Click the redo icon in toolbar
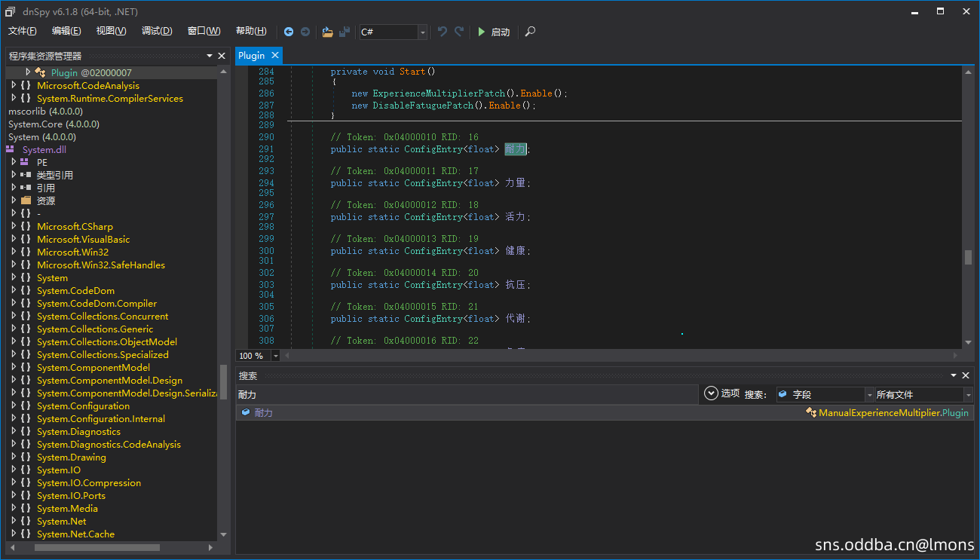Viewport: 980px width, 560px height. (x=459, y=32)
